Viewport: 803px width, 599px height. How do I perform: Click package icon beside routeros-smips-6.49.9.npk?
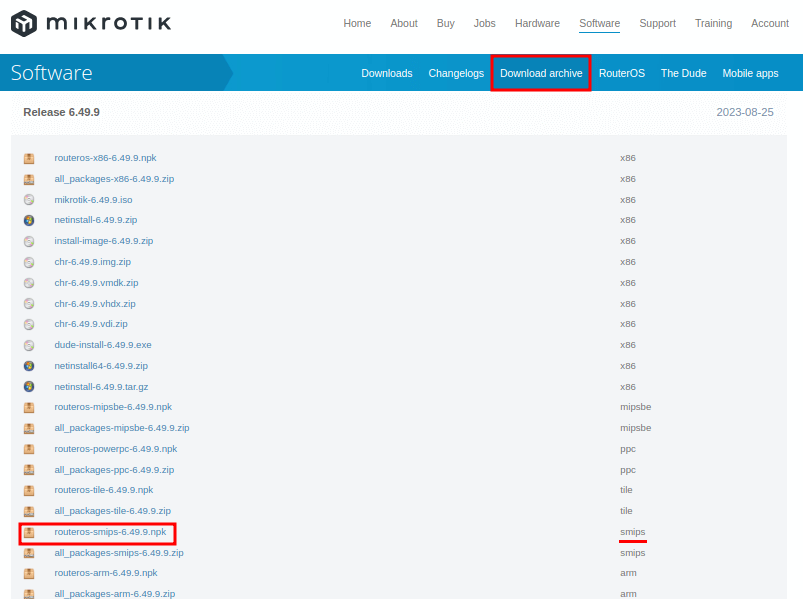pyautogui.click(x=29, y=532)
